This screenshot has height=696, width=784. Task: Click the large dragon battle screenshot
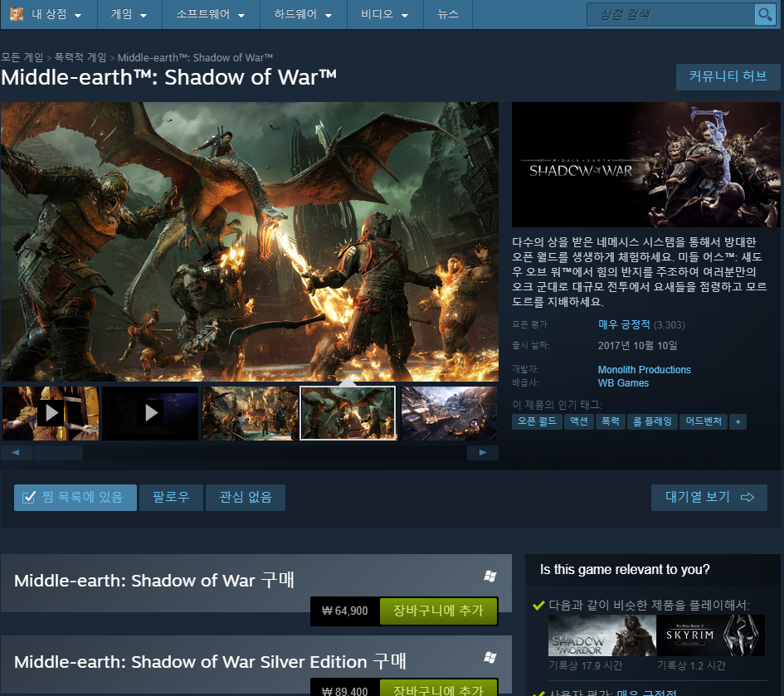click(250, 241)
